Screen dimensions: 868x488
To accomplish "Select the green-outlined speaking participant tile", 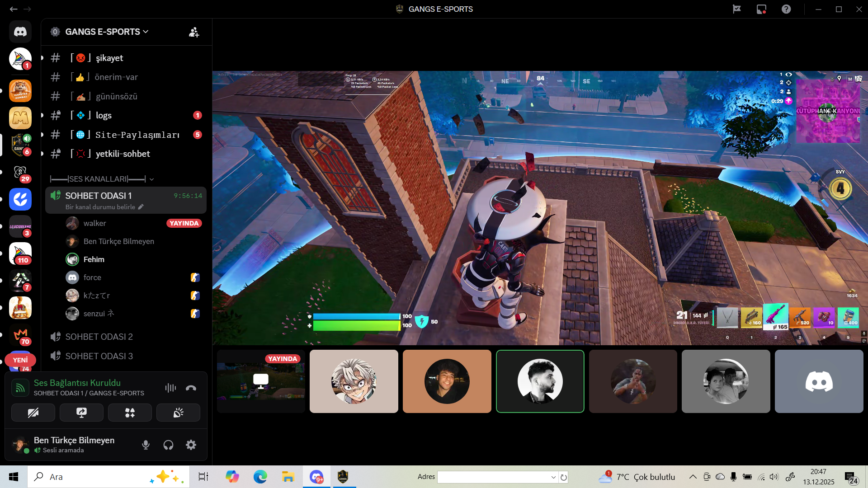I will [x=540, y=381].
